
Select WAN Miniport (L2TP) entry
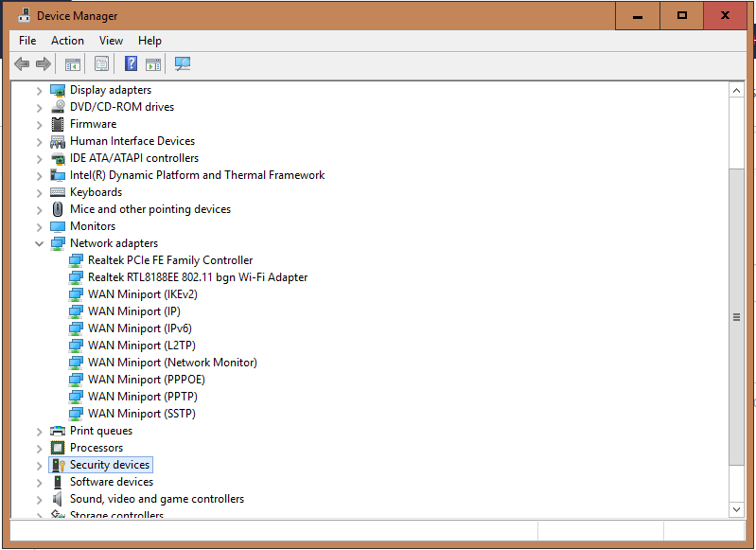tap(142, 346)
